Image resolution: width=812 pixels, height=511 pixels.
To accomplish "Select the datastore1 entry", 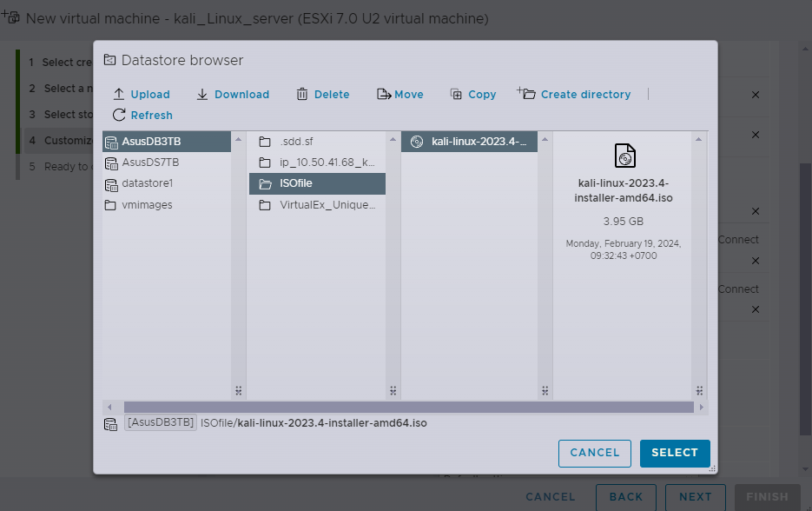I will pos(167,183).
